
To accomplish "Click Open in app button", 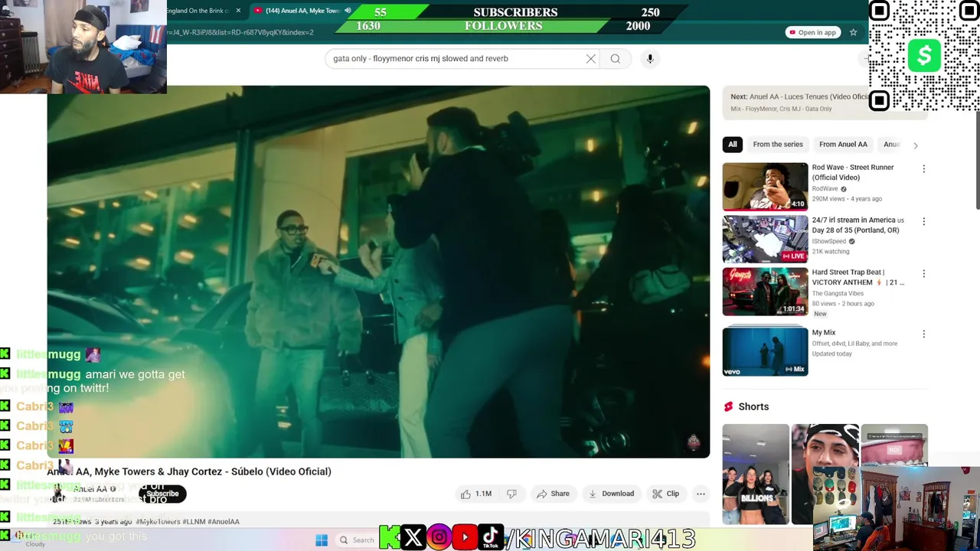I will coord(812,32).
